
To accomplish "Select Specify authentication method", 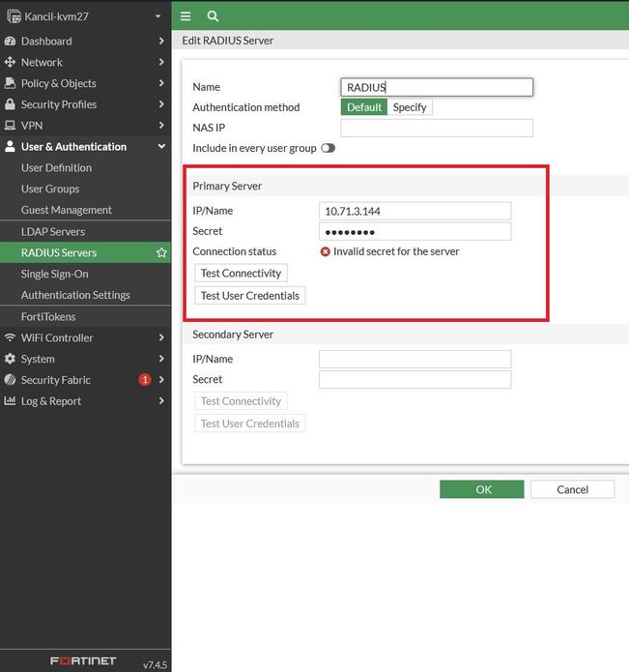I will (x=410, y=107).
